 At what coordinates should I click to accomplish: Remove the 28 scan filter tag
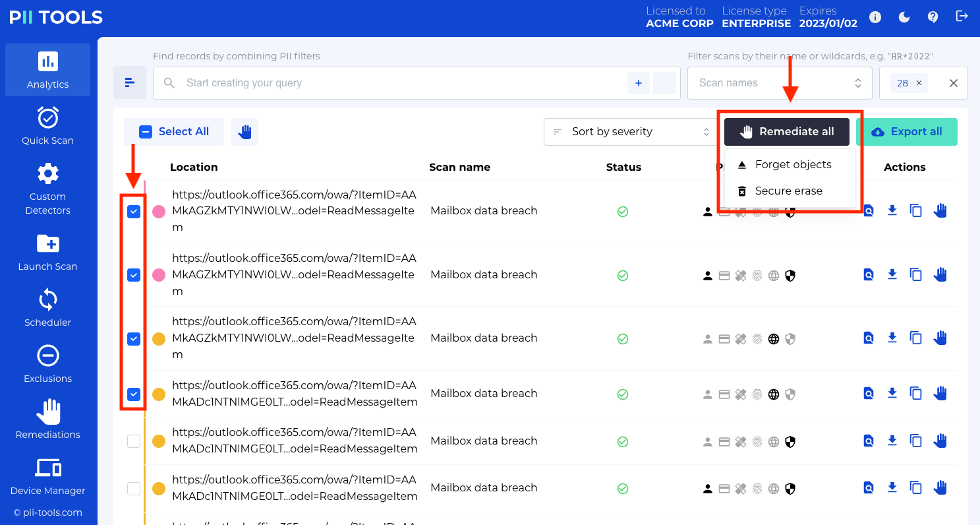(919, 83)
